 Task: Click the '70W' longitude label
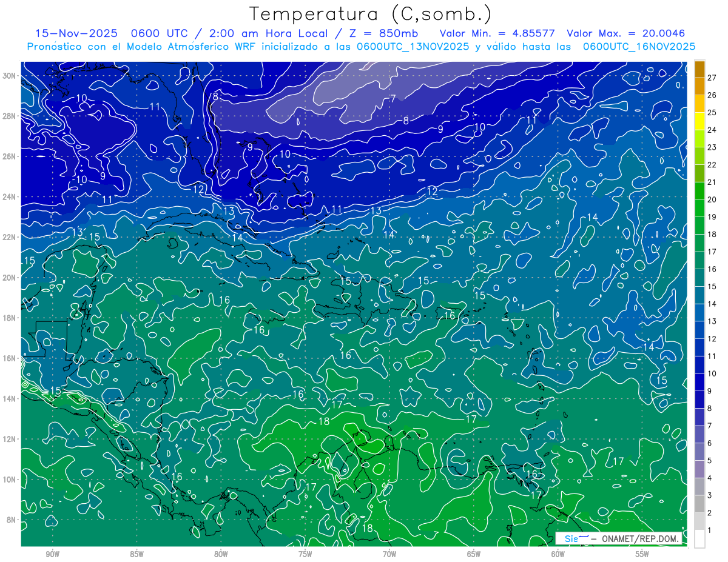point(389,554)
